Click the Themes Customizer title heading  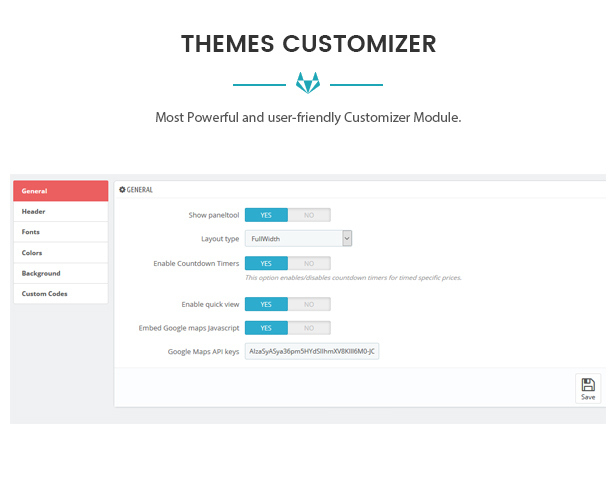pyautogui.click(x=308, y=44)
